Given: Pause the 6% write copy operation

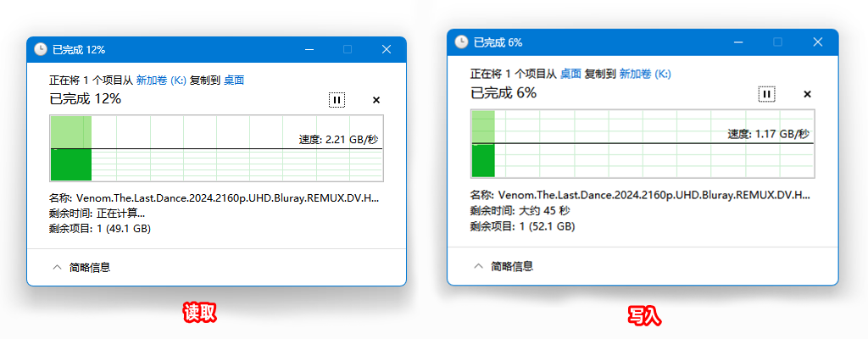Looking at the screenshot, I should [x=766, y=94].
